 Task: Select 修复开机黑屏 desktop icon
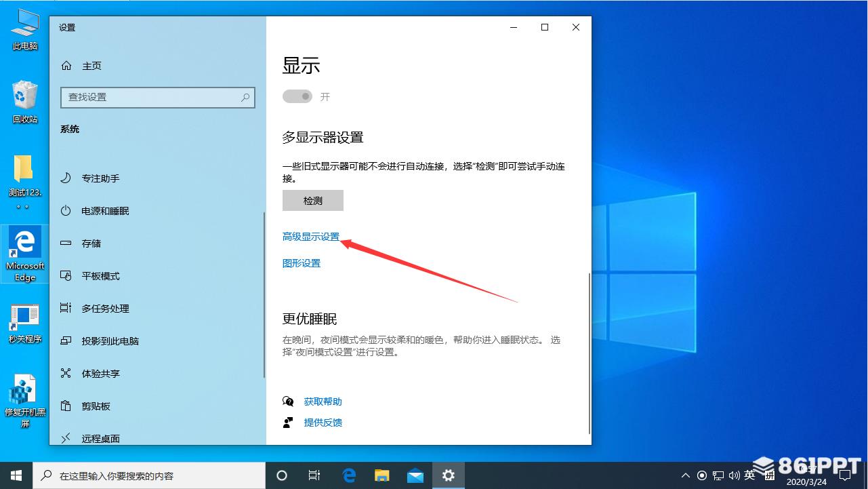tap(25, 402)
